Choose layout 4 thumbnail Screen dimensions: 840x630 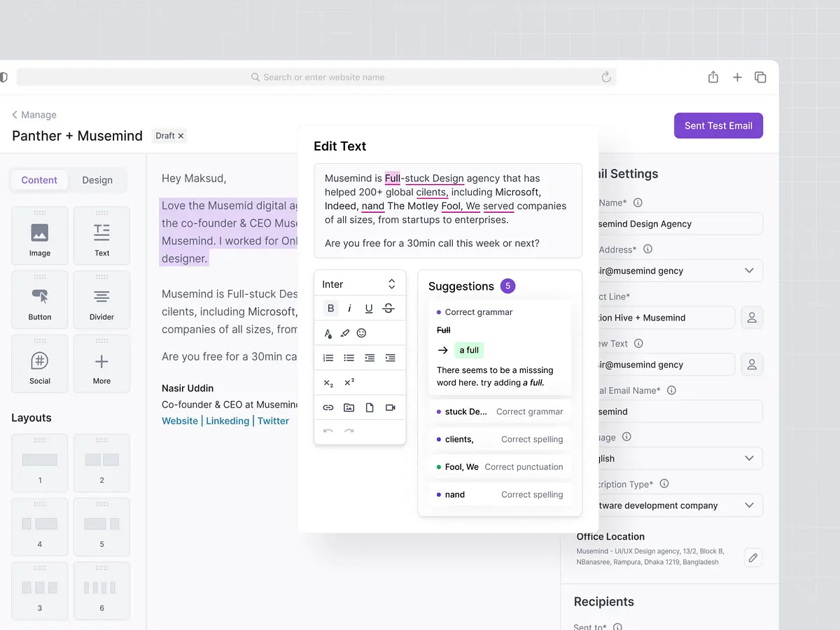point(40,526)
